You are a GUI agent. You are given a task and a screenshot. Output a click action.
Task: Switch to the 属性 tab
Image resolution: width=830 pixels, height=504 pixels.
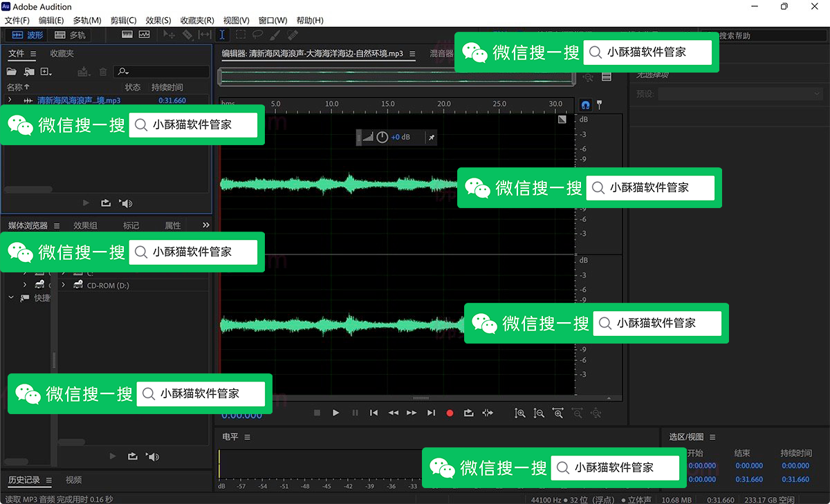point(172,225)
